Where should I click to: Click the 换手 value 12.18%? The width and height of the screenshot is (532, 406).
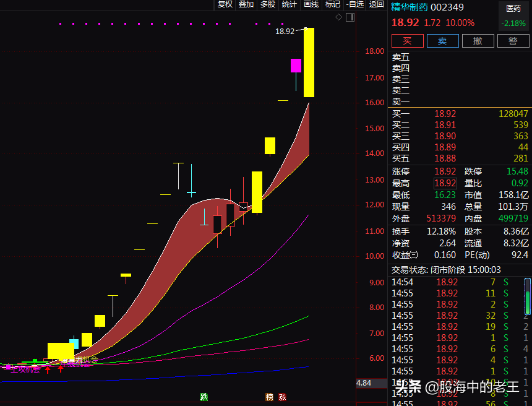click(441, 231)
